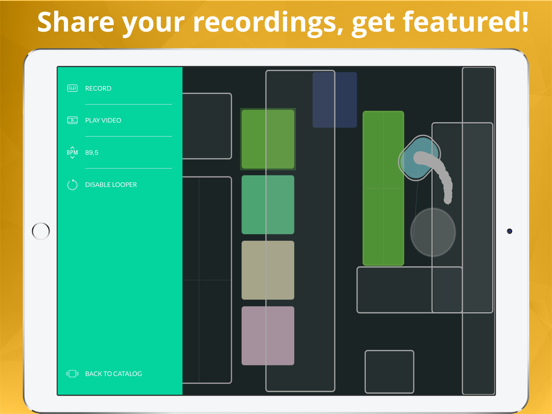Tap the beige square pad
The image size is (552, 414).
click(x=268, y=270)
